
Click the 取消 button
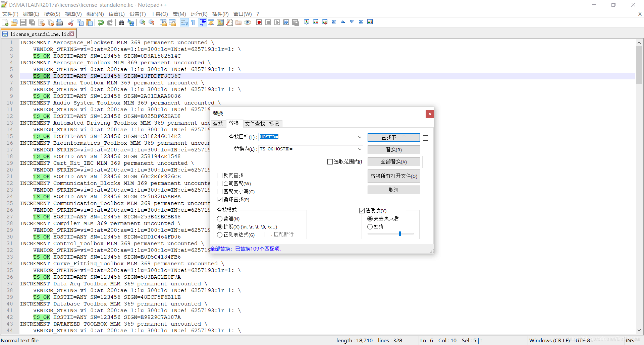[394, 190]
